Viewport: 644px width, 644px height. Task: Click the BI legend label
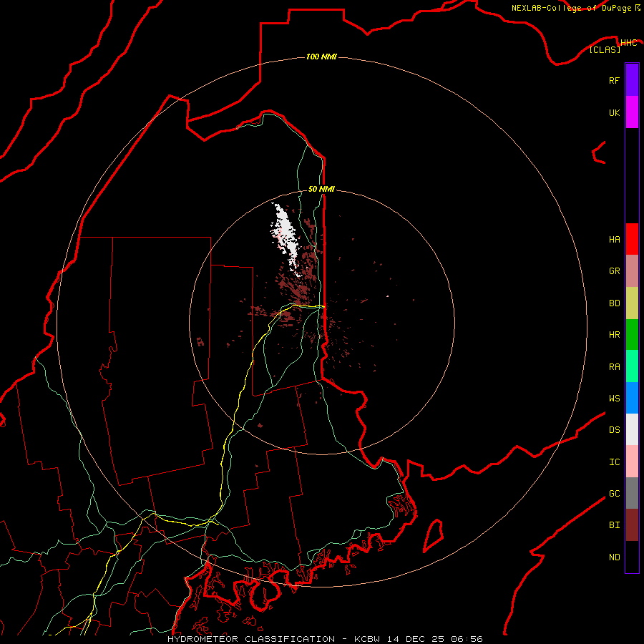tap(614, 525)
